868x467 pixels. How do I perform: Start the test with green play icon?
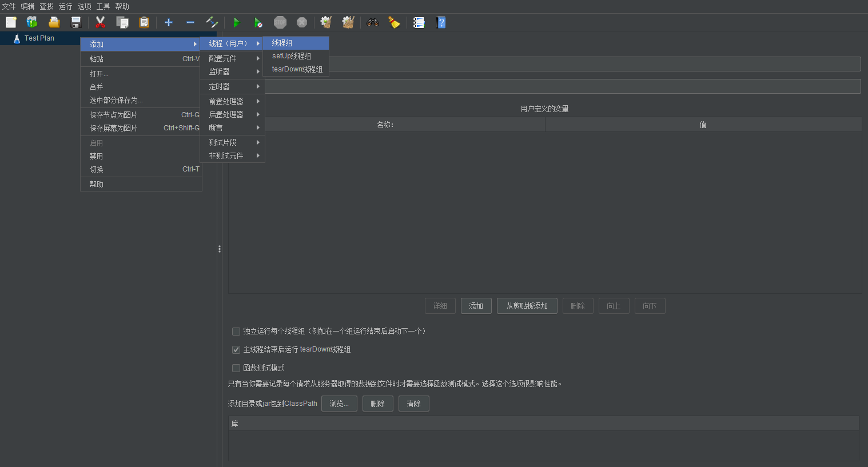237,22
